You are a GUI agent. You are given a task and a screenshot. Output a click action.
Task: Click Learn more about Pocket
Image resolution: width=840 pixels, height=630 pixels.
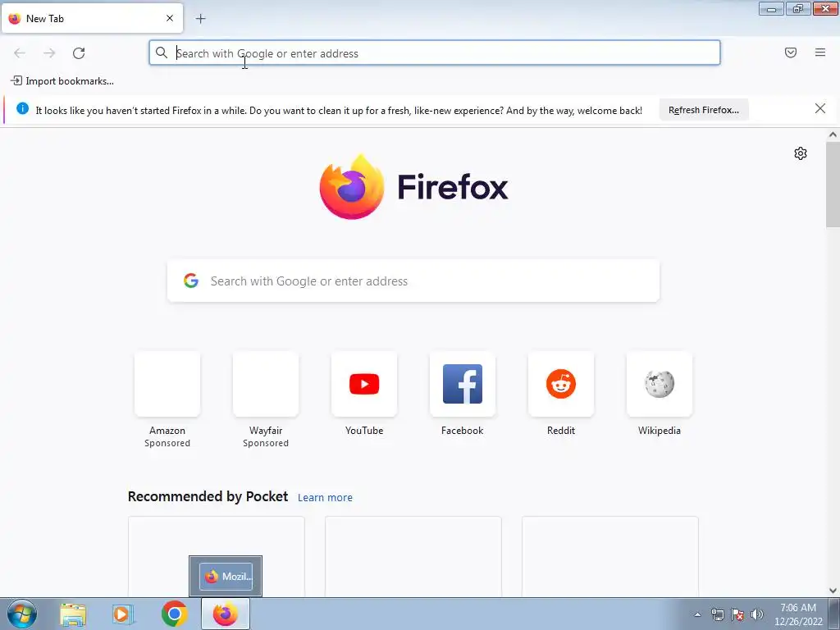(x=325, y=498)
